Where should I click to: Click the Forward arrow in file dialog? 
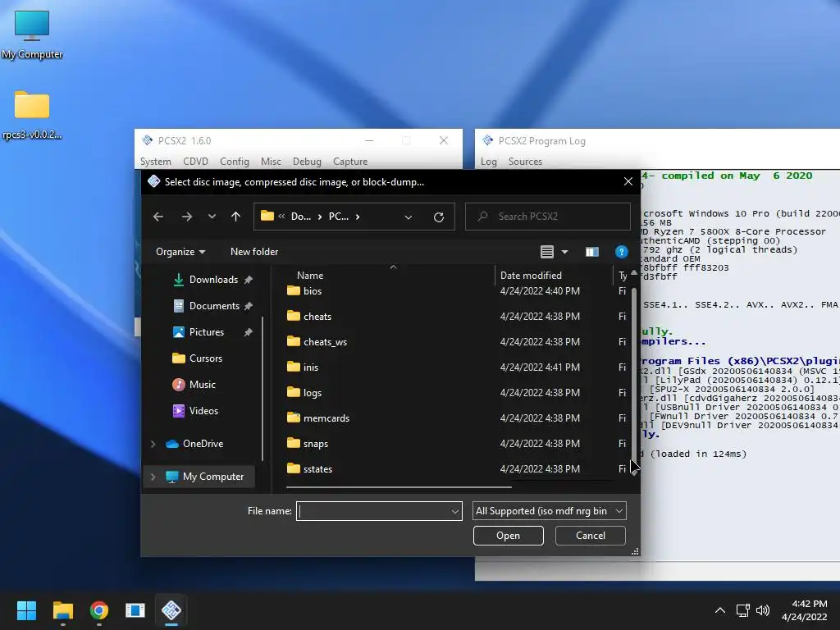tap(186, 217)
